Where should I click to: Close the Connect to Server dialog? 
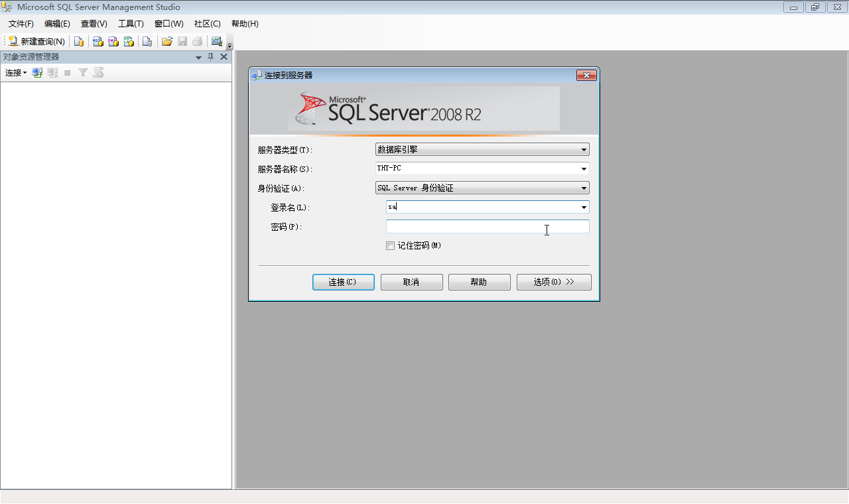click(586, 76)
